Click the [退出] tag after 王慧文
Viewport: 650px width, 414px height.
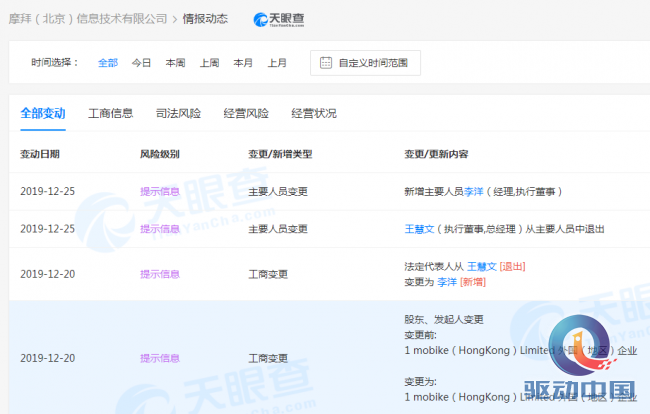tap(512, 266)
